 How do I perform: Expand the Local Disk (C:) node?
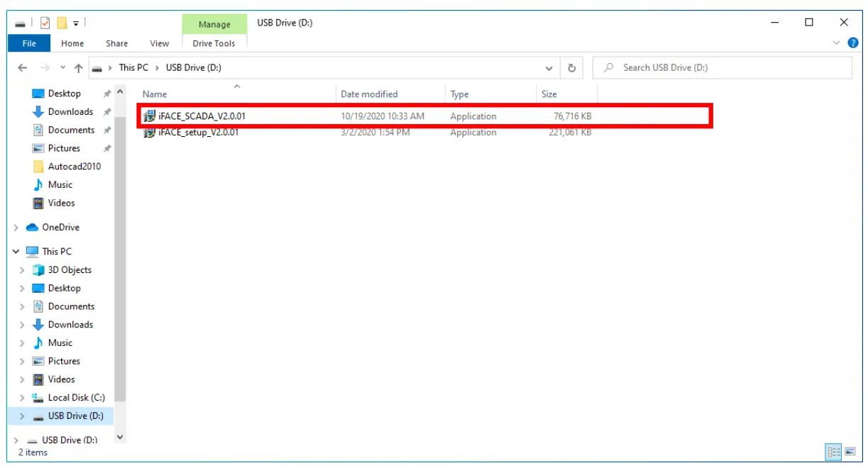pyautogui.click(x=23, y=398)
